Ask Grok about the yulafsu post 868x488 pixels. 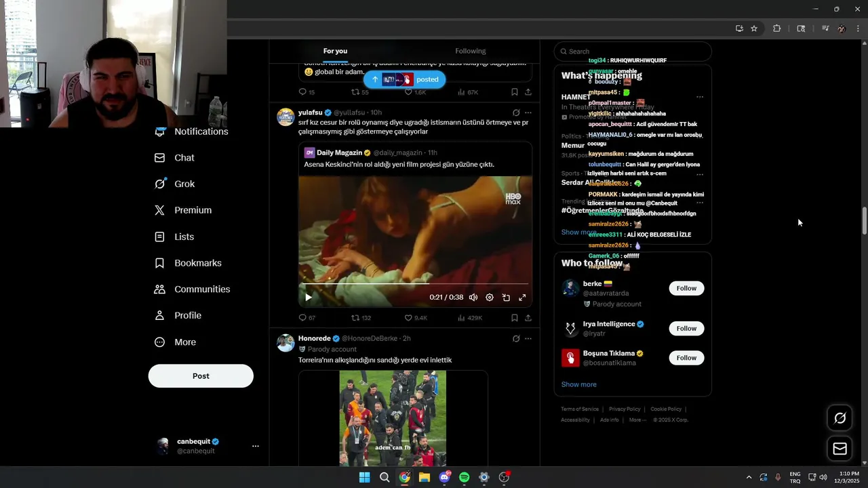click(516, 113)
